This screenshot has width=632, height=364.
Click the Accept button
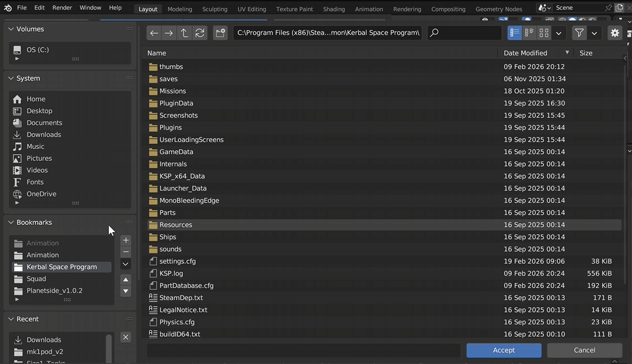(504, 350)
